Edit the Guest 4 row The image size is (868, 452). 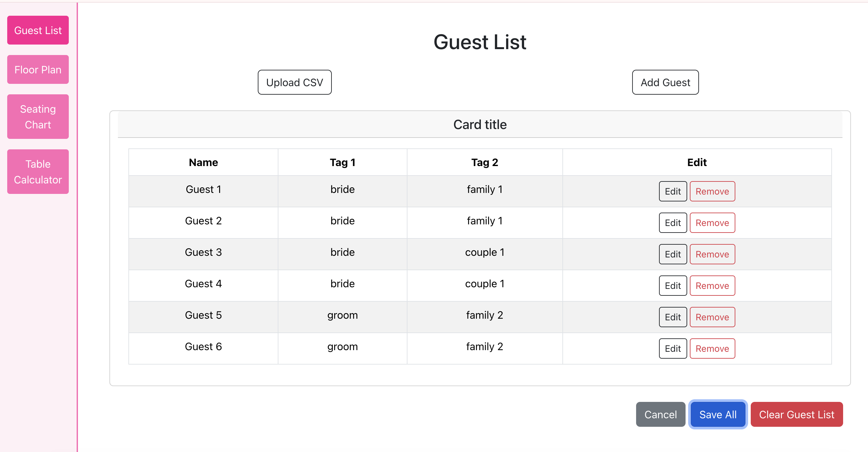[672, 286]
